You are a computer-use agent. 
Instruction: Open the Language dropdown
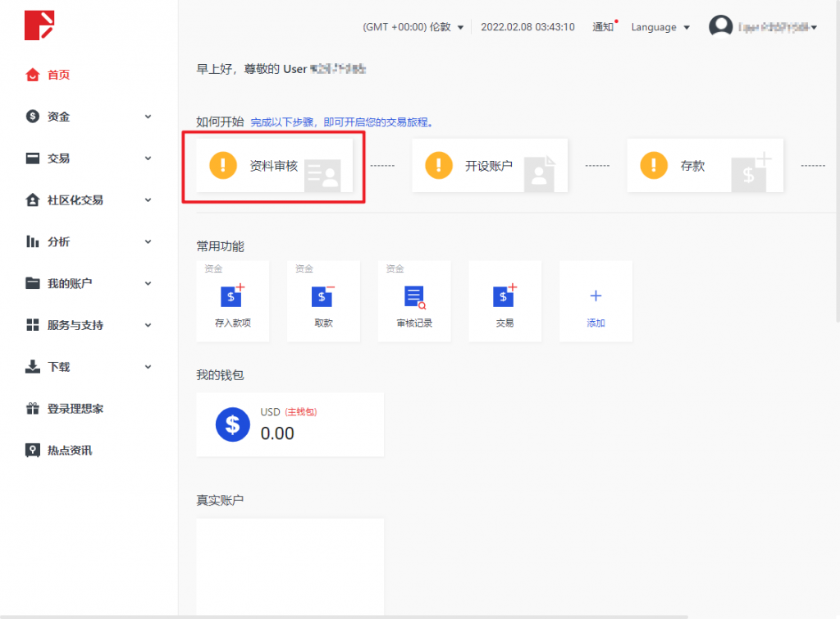click(660, 27)
